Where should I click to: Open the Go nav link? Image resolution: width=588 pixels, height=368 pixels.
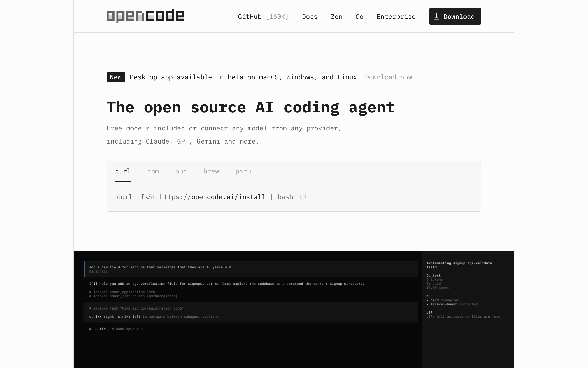(x=359, y=17)
